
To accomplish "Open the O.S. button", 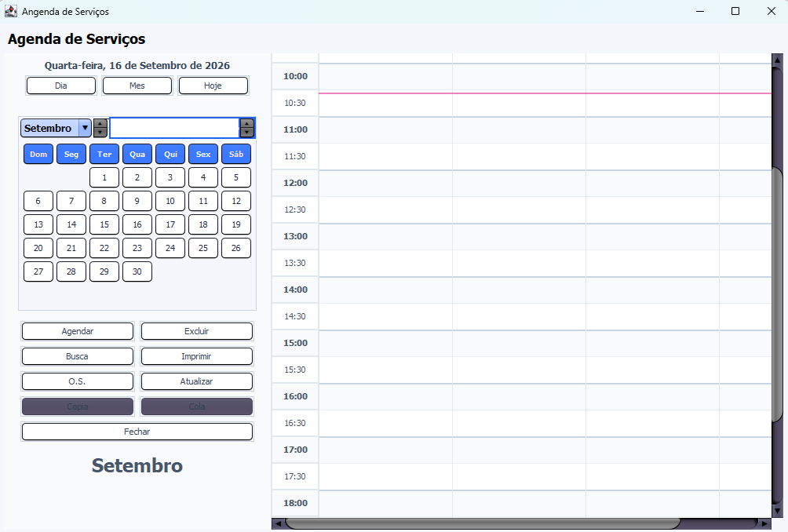I will click(x=78, y=381).
